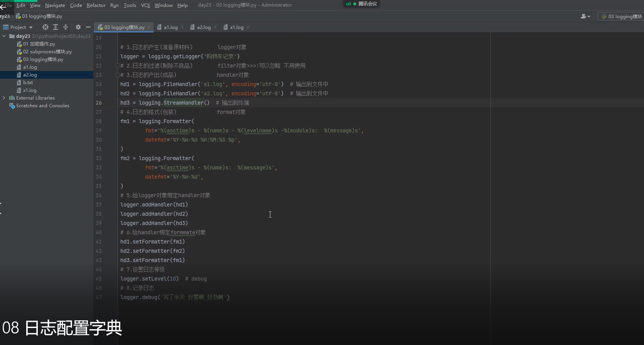Open the Tools menu
The width and height of the screenshot is (644, 345).
coord(130,5)
